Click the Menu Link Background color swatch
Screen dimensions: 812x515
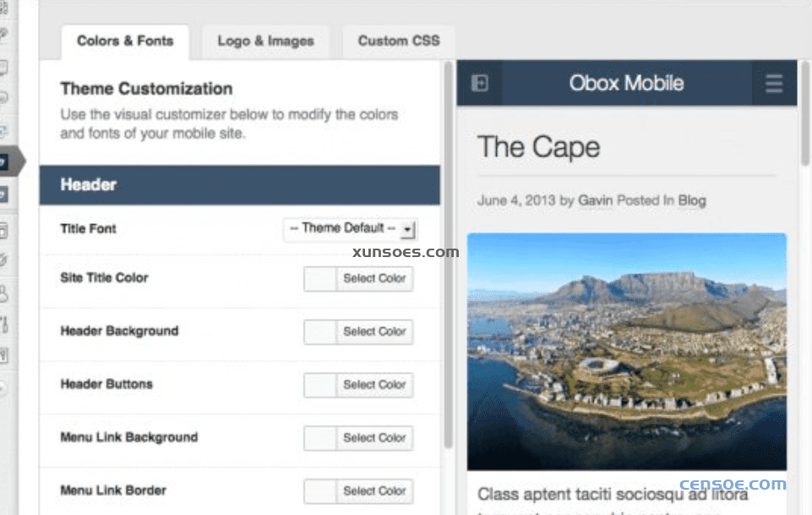point(320,438)
